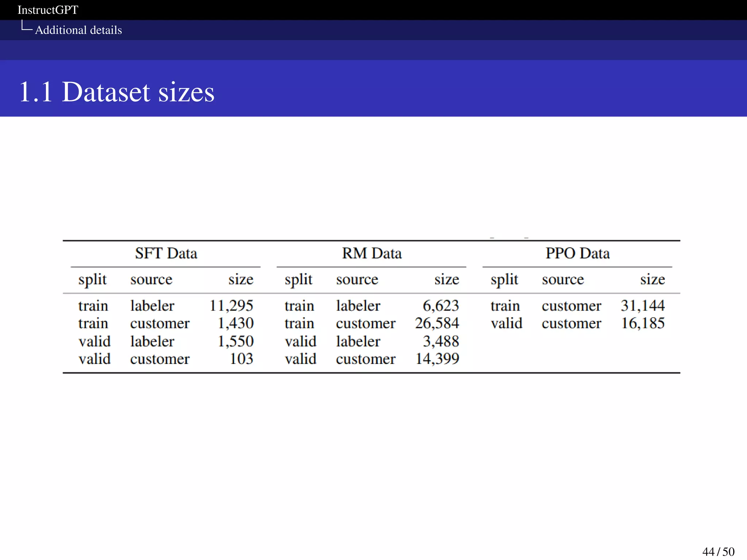Select the 1.1 Dataset sizes heading
This screenshot has width=747, height=560.
(117, 92)
